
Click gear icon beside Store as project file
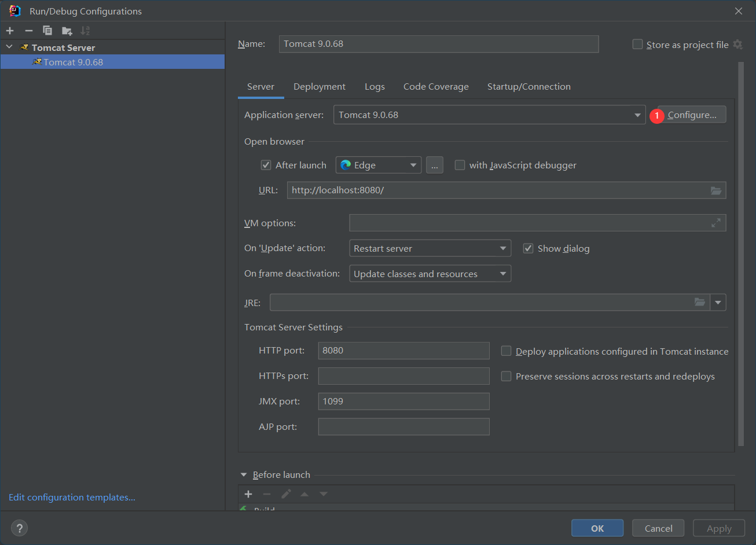coord(737,45)
